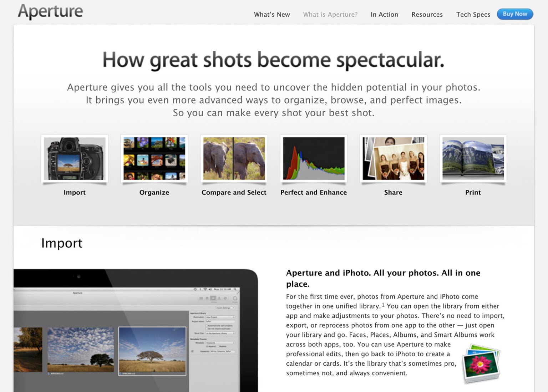Click the Spotlight search icon in the embedded screenshot

click(x=235, y=289)
